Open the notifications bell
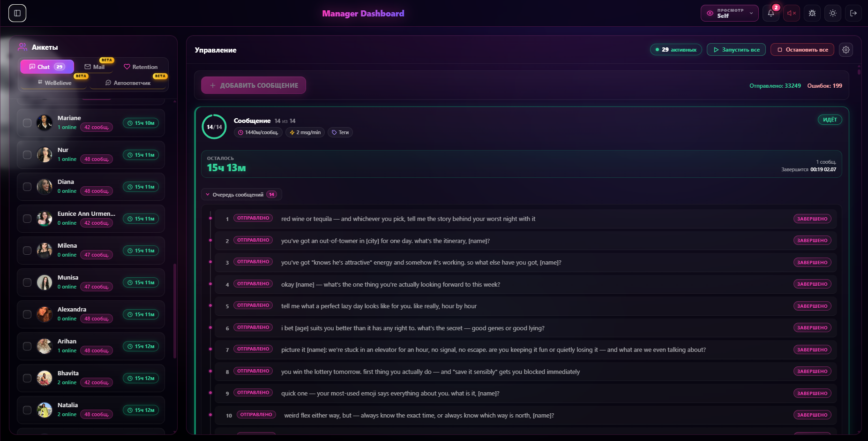 pyautogui.click(x=771, y=13)
